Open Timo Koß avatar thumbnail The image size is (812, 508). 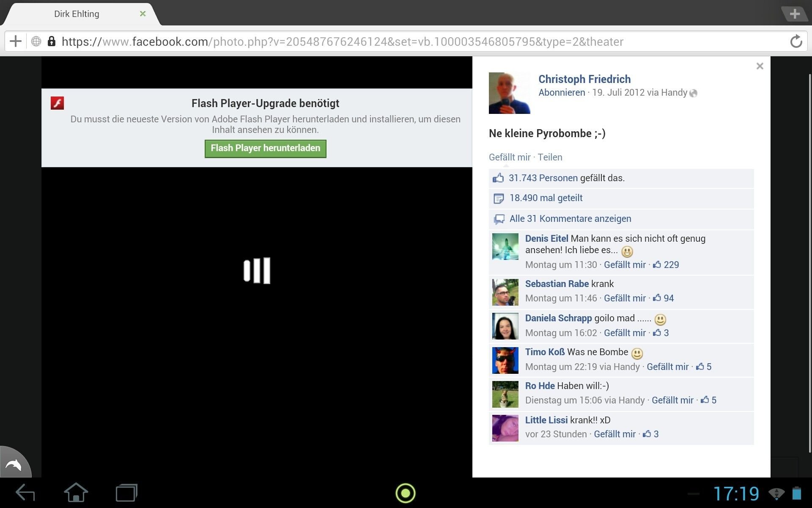505,360
